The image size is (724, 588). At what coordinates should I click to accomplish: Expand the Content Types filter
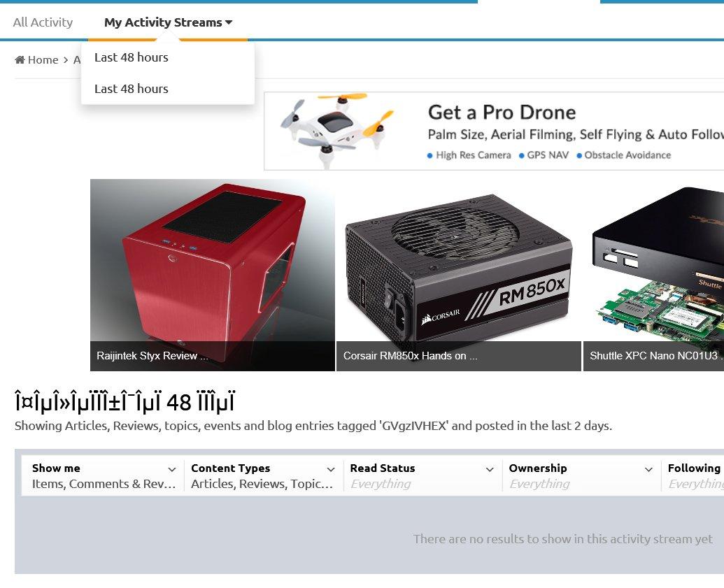[x=263, y=476]
